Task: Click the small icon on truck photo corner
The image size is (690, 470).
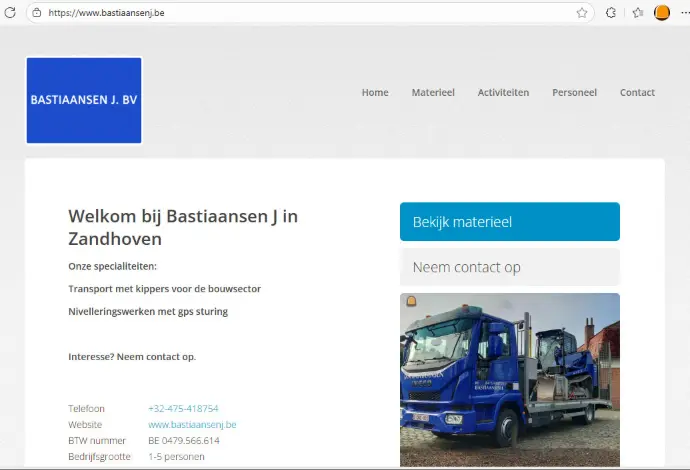Action: (x=411, y=301)
